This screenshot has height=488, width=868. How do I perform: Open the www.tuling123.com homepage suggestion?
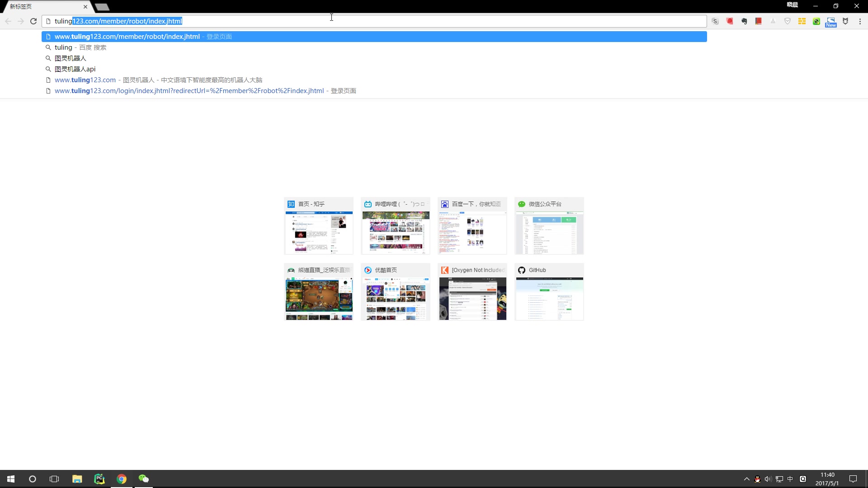pyautogui.click(x=374, y=80)
